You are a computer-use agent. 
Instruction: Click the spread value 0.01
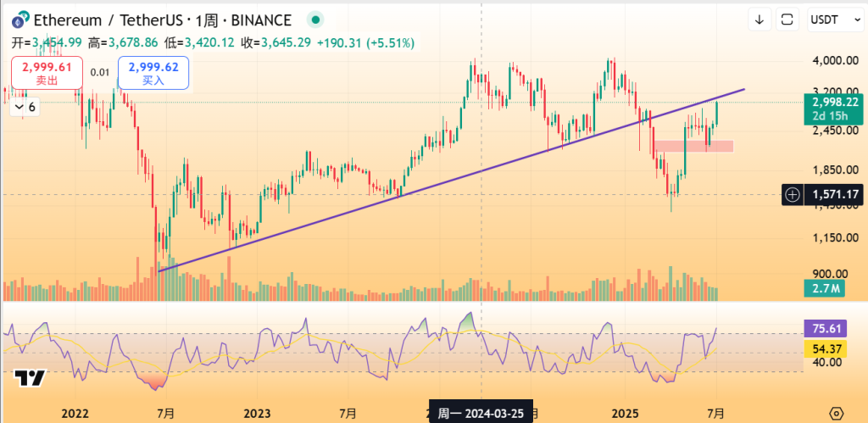click(100, 73)
